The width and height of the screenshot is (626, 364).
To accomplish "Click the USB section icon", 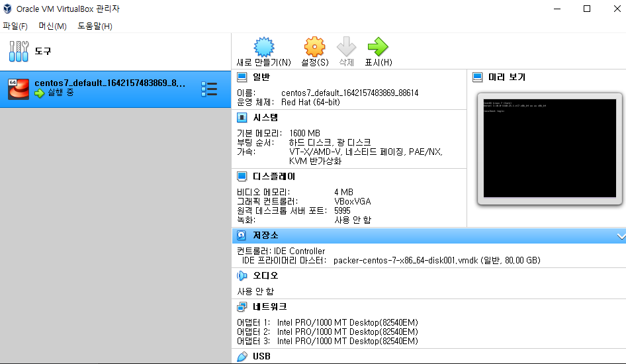I will click(x=242, y=357).
